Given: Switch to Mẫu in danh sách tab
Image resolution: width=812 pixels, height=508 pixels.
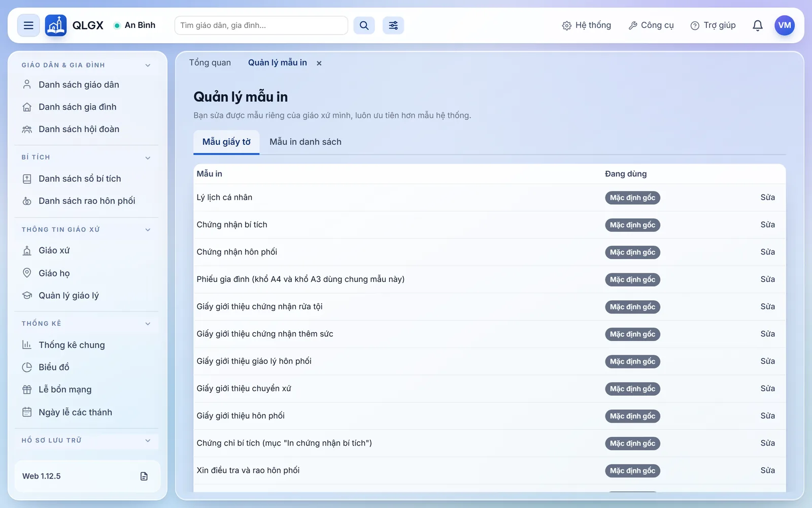Looking at the screenshot, I should pos(305,142).
